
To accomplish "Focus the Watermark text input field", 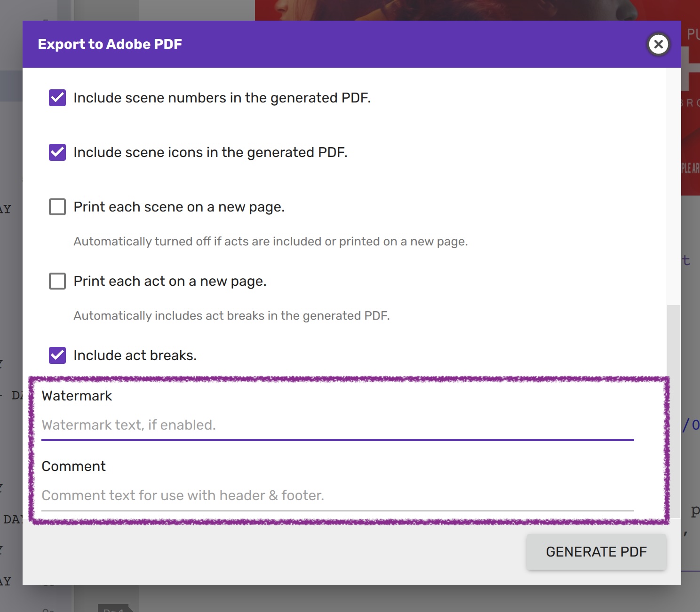I will 337,425.
